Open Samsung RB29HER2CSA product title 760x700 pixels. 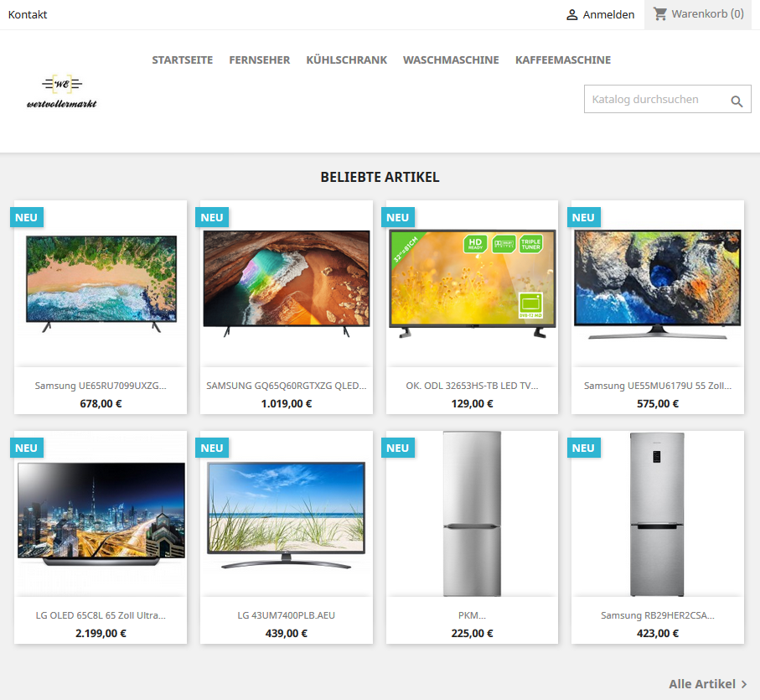658,615
